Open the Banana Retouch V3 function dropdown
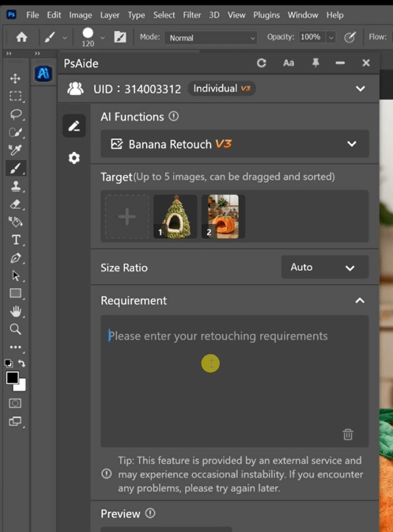393x532 pixels. tap(234, 144)
